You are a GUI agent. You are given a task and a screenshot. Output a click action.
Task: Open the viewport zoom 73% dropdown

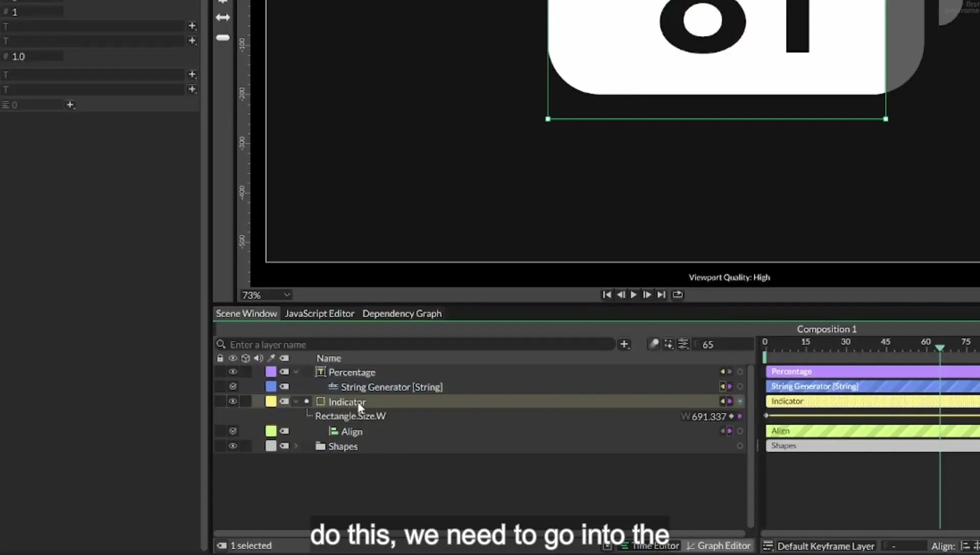tap(266, 295)
